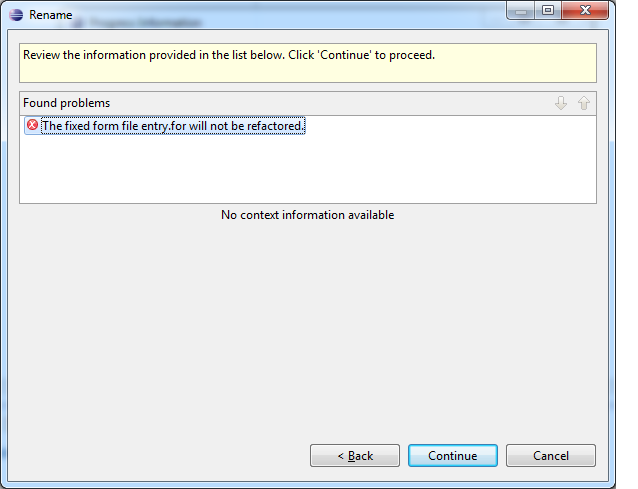
Task: Minimize the Rename dialog
Action: 520,11
